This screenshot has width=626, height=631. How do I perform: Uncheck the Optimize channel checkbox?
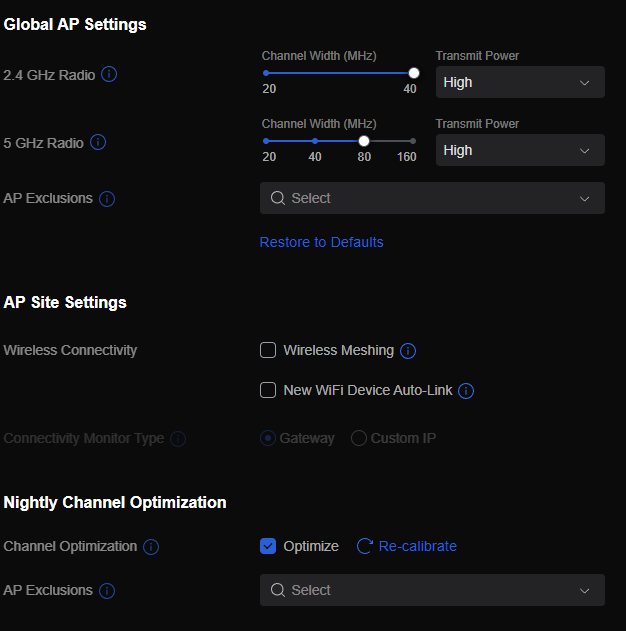click(x=268, y=546)
